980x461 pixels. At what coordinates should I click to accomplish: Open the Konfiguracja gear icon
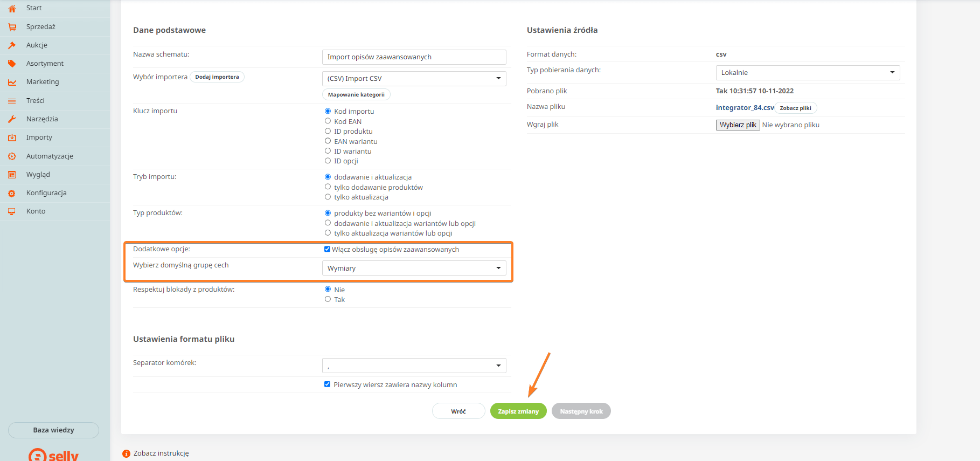[x=12, y=193]
